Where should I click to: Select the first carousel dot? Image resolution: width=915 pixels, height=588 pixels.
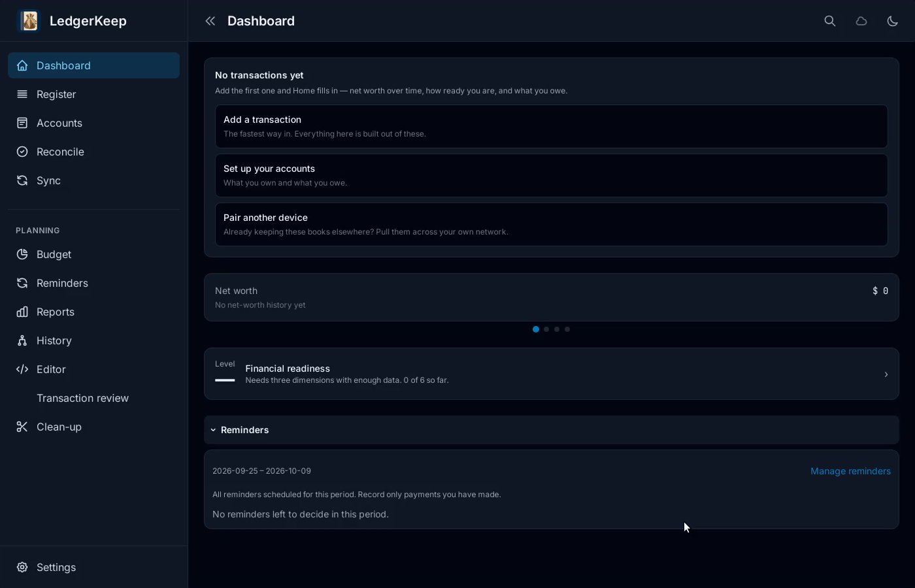pos(536,329)
